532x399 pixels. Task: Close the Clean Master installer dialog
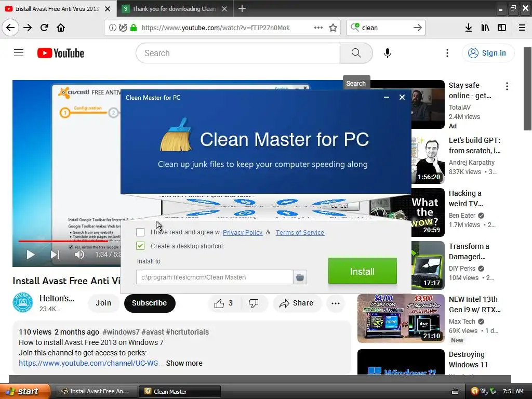coord(402,97)
